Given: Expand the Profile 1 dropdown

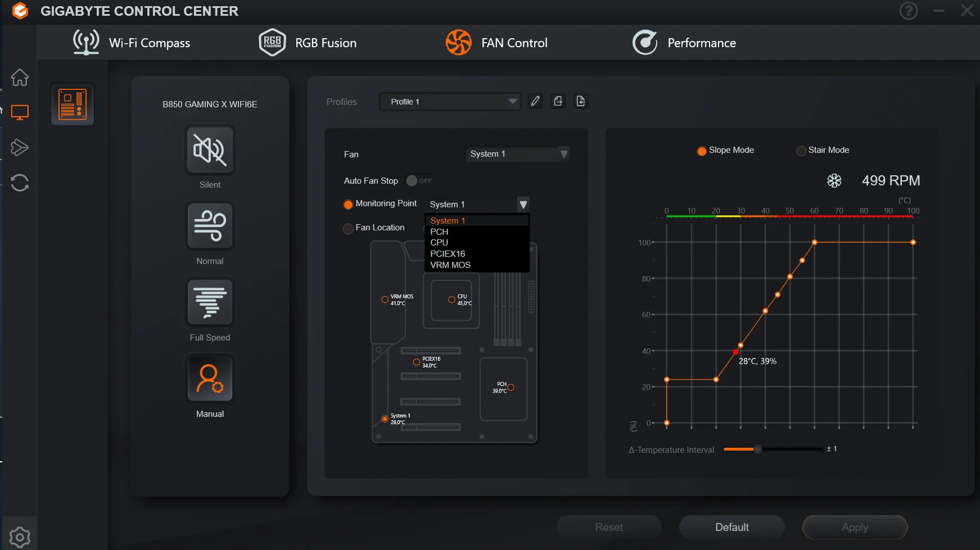Looking at the screenshot, I should [450, 102].
